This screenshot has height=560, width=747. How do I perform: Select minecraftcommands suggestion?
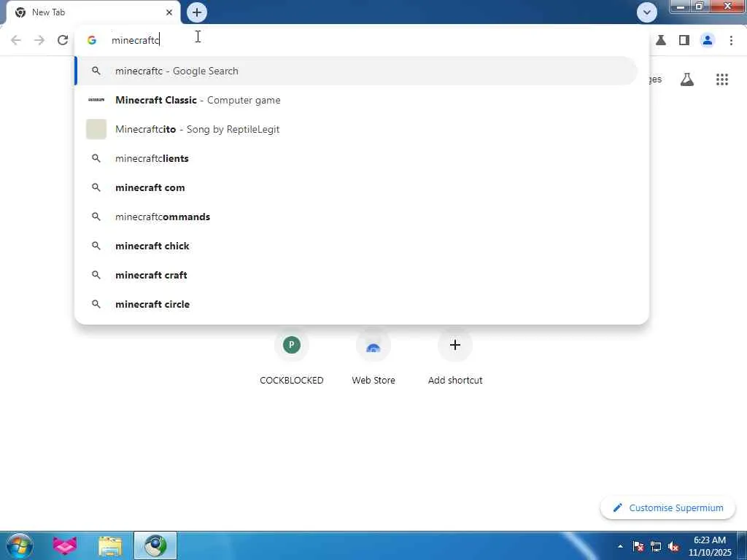coord(356,217)
